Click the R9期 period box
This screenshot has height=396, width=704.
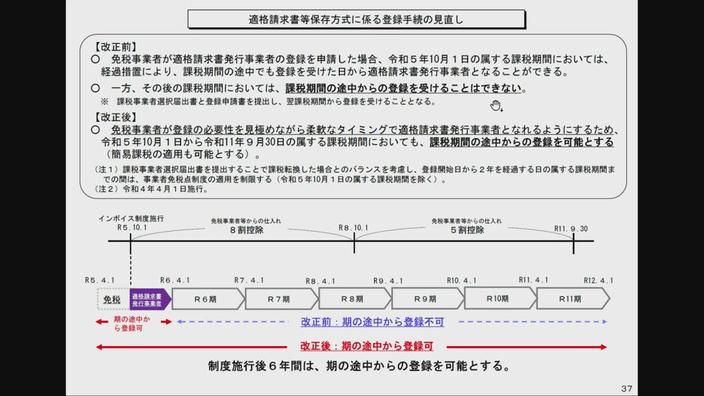427,299
